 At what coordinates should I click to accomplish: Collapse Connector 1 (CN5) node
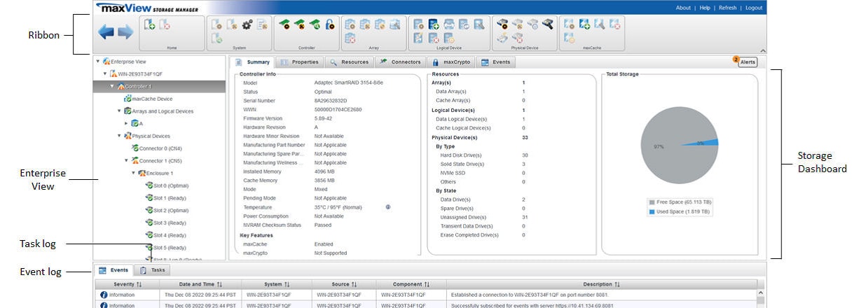(126, 160)
